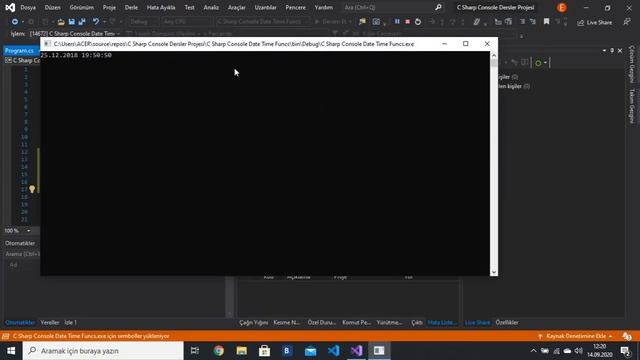The width and height of the screenshot is (640, 360).
Task: Open the Hata Ayıkla menu
Action: 161,7
